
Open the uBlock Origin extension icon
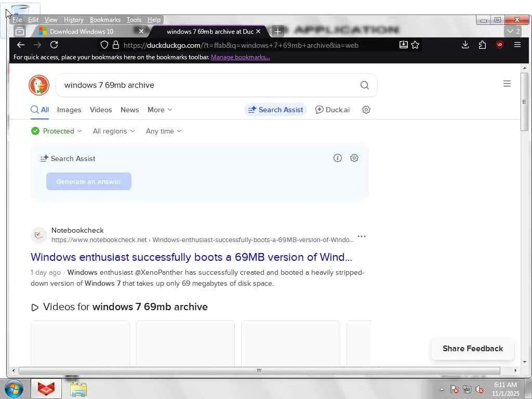coord(499,45)
